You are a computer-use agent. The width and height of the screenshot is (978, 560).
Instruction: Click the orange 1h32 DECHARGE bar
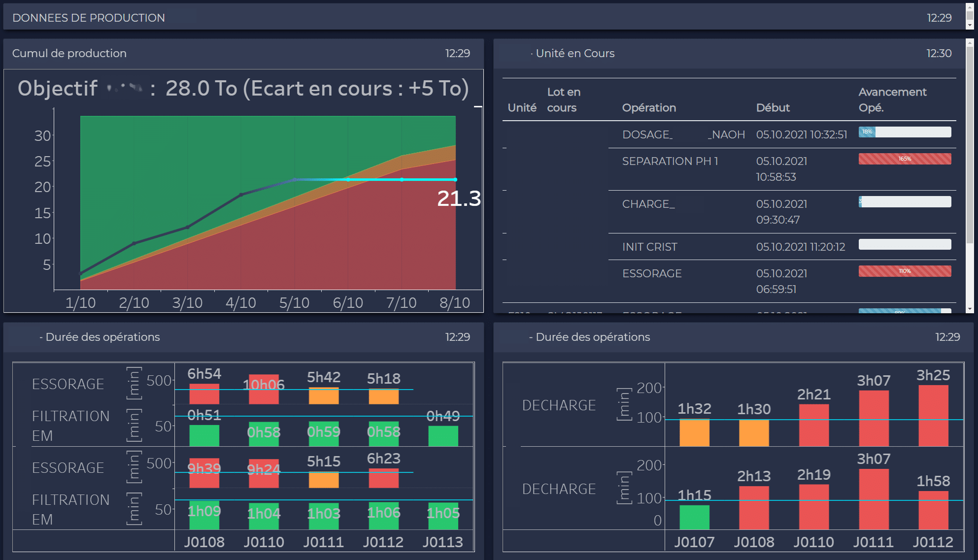694,432
